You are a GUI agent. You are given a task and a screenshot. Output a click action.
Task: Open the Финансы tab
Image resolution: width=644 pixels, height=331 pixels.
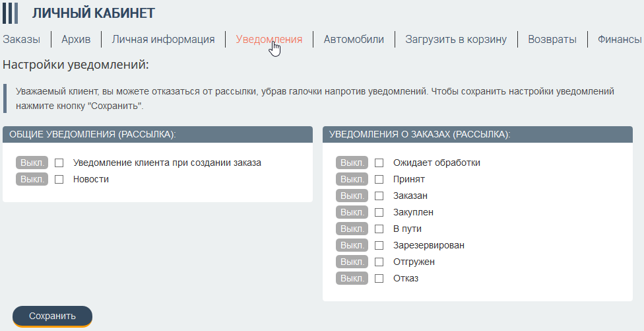pos(620,40)
